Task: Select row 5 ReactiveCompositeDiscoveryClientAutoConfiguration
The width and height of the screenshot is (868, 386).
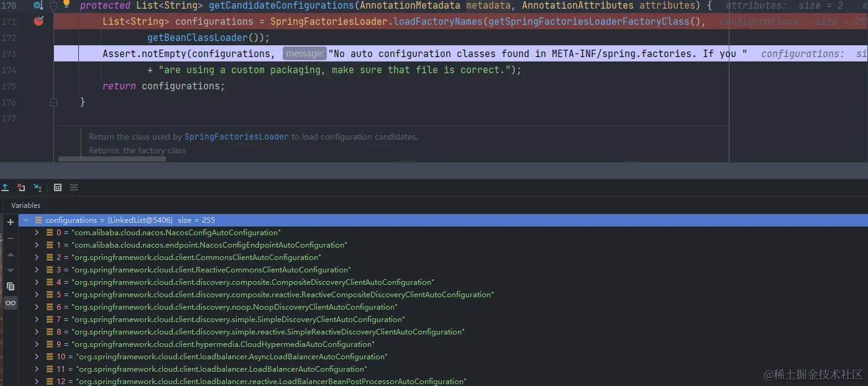Action: pos(443,295)
